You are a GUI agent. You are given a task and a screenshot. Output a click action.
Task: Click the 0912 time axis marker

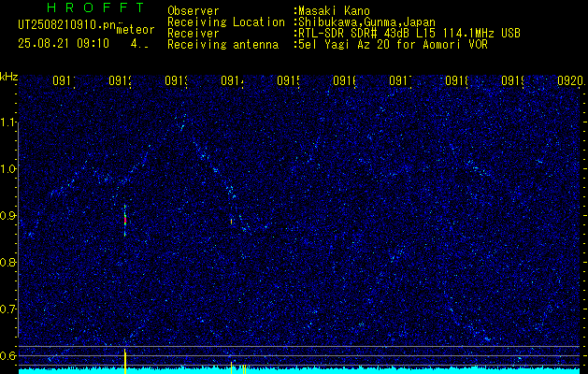tap(120, 80)
